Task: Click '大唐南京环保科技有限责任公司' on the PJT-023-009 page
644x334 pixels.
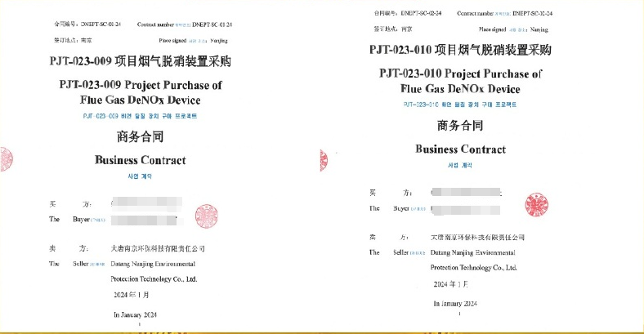Action: pos(158,248)
